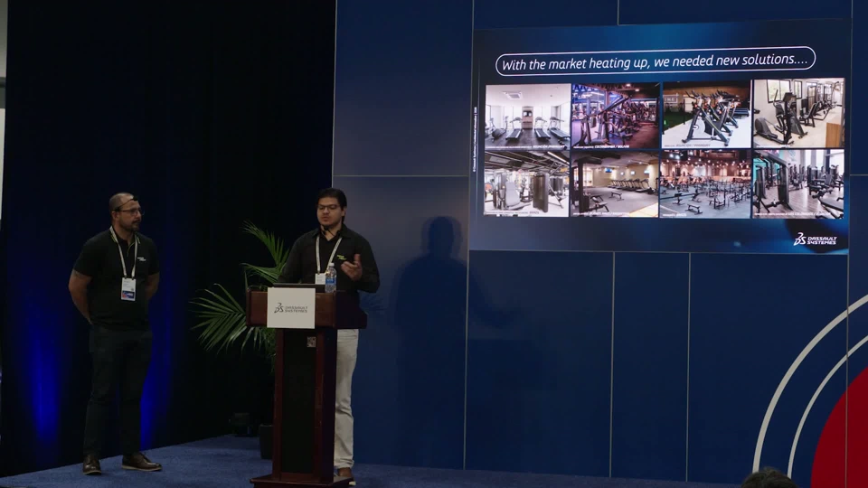
Task: Open the white-room treadmills gym photo
Action: pyautogui.click(x=527, y=117)
